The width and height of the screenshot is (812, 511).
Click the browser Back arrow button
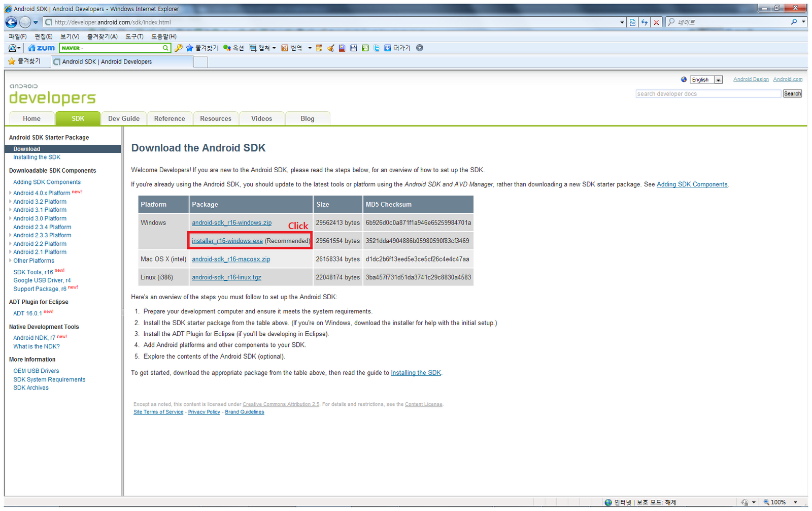pos(11,22)
